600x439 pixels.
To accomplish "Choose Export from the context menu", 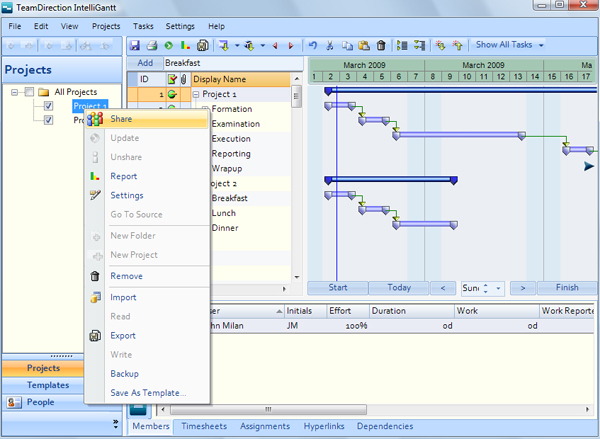I will point(123,336).
